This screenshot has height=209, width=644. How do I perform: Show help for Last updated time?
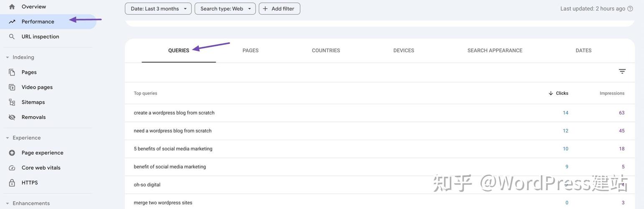point(630,9)
